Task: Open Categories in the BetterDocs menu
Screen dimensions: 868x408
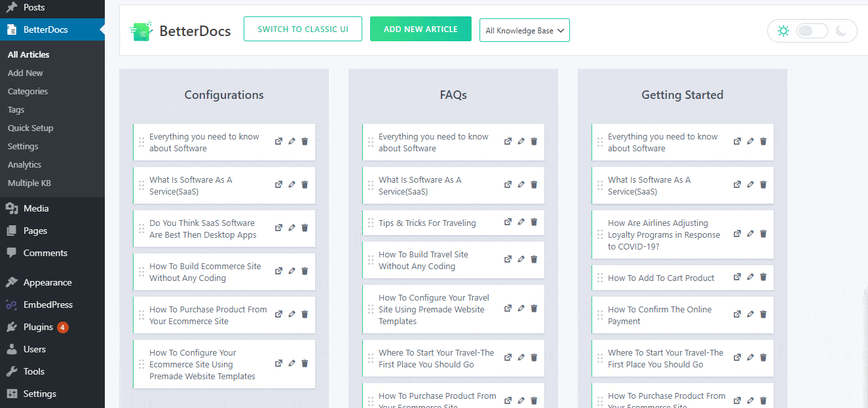Action: click(x=28, y=90)
